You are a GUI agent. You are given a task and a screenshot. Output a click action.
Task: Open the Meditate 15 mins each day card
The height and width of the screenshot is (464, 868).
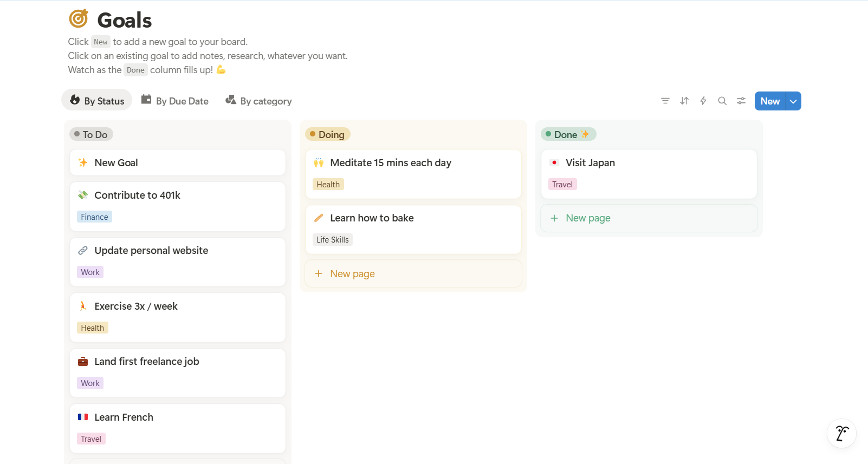coord(390,163)
